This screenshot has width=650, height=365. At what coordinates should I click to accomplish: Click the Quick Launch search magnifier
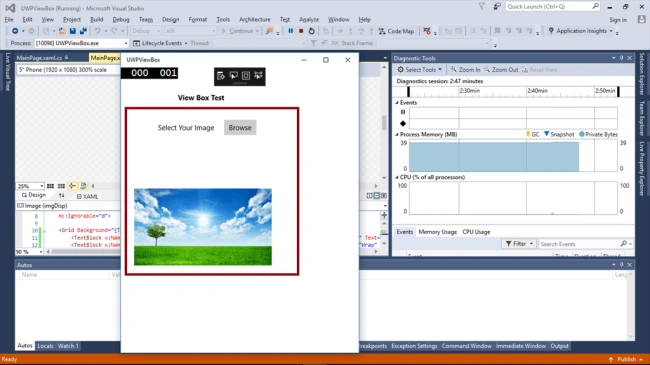595,6
